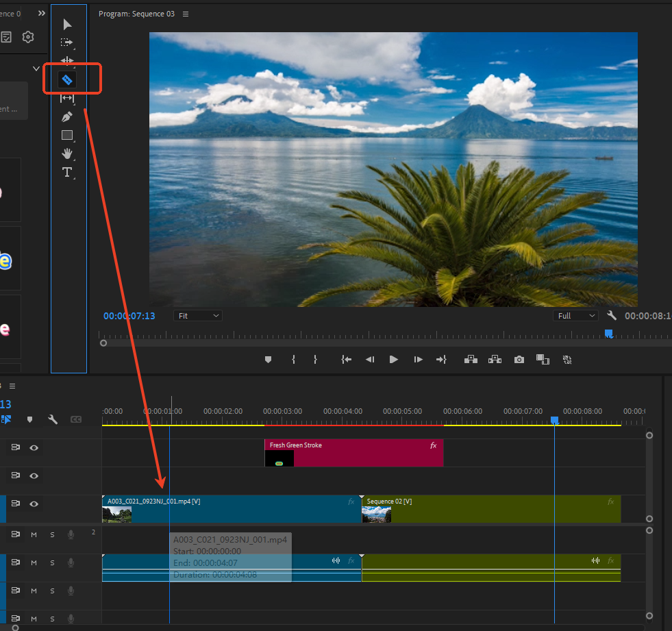
Task: Open the timeline panel hamburger menu
Action: click(x=11, y=386)
